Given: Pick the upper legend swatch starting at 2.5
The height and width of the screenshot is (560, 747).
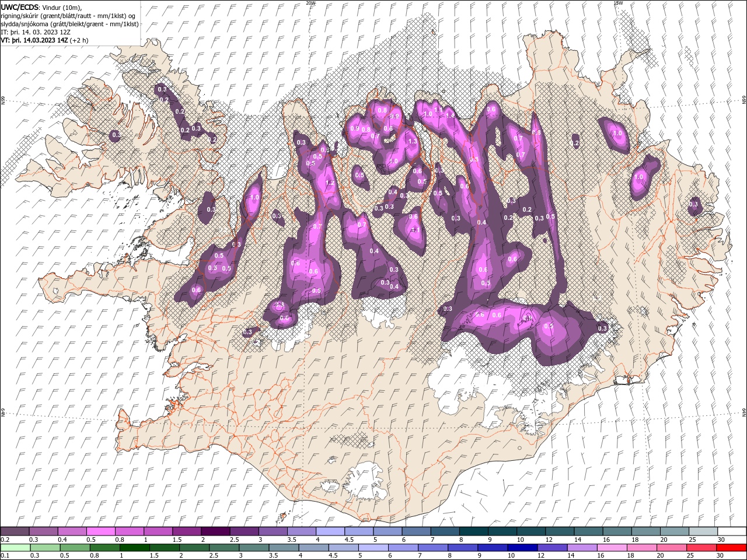Looking at the screenshot, I should (244, 531).
